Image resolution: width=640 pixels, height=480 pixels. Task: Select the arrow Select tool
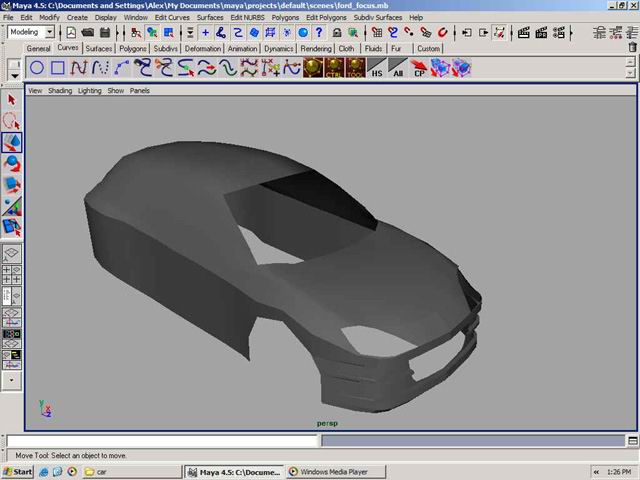click(12, 99)
